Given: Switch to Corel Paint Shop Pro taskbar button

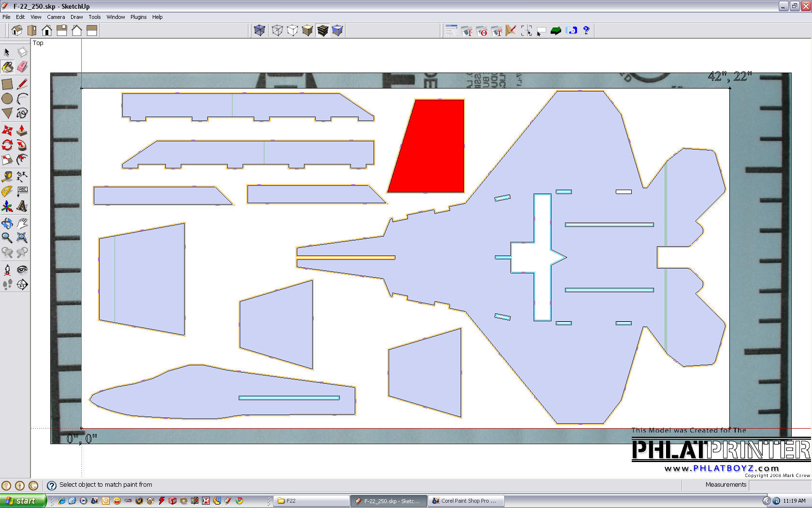Looking at the screenshot, I should (x=465, y=501).
